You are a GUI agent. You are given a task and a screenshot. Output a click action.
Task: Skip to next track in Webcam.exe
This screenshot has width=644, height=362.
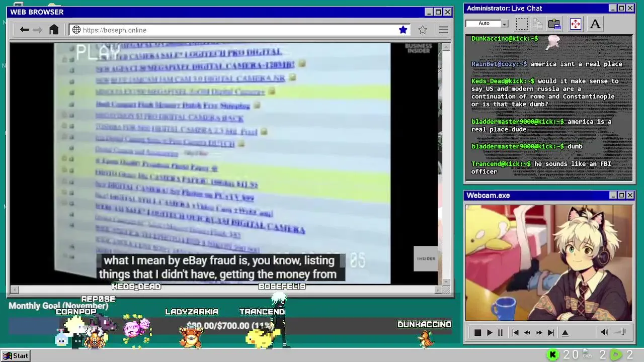[x=551, y=333]
